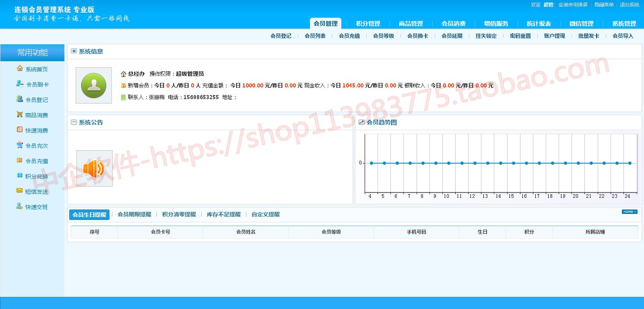Open the 会员充次 icon in sidebar
Screen dimensions: 644x309
click(x=20, y=145)
